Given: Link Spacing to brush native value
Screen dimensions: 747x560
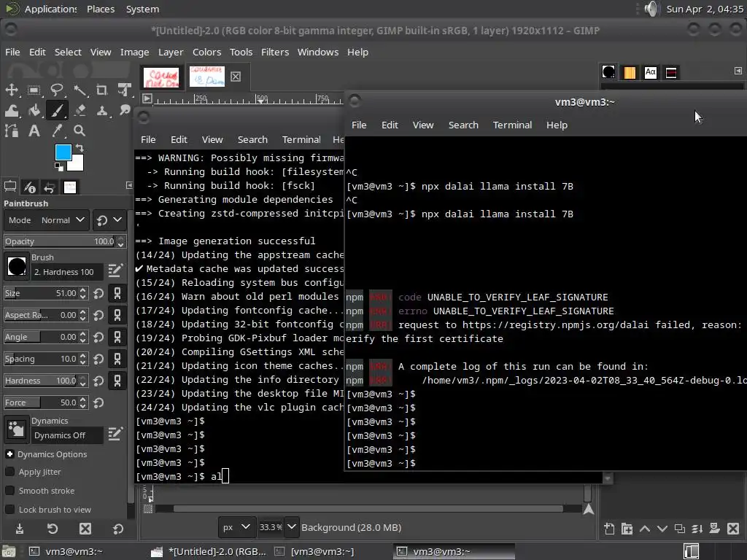Looking at the screenshot, I should (117, 359).
